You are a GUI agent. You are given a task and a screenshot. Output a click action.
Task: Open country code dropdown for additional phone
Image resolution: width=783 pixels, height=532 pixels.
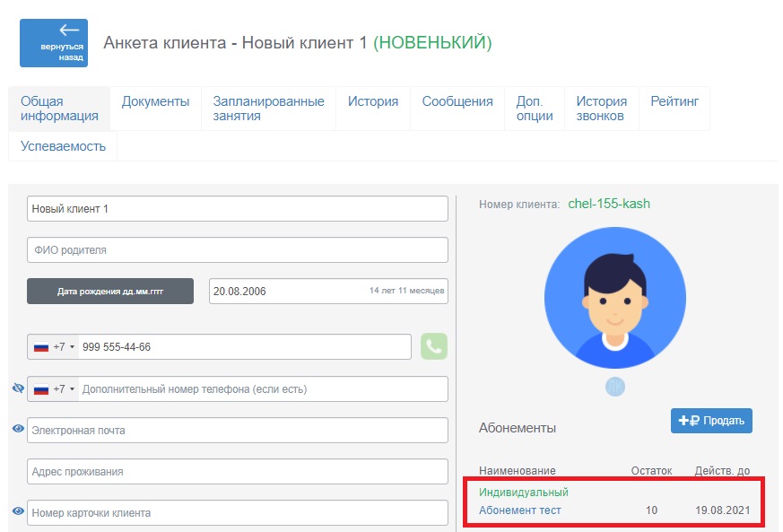[54, 388]
